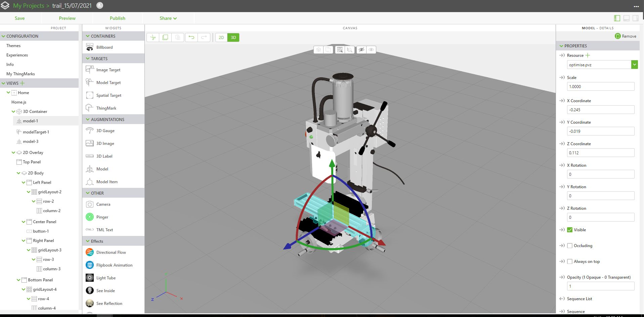Open the Resource dropdown showing optimise.pvz

pyautogui.click(x=635, y=64)
